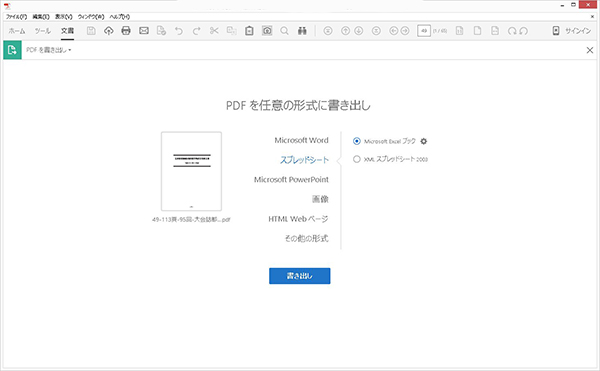Open advanced search binoculars icon

(302, 31)
